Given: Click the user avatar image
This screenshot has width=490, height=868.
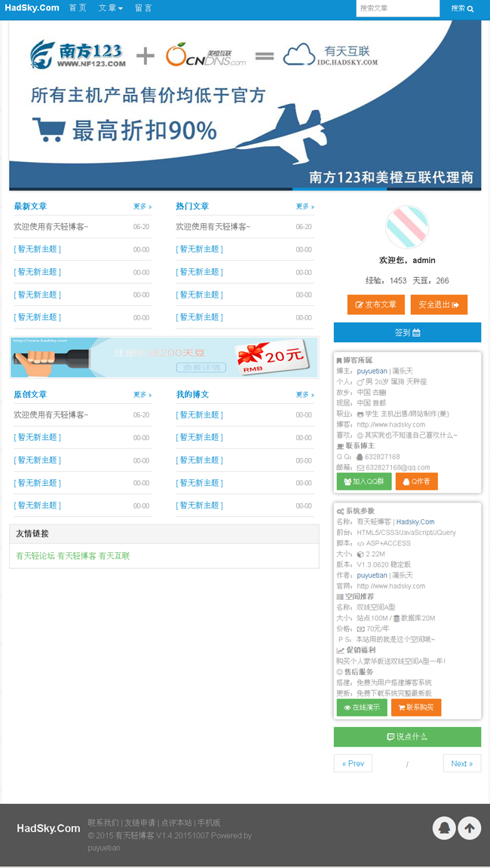Looking at the screenshot, I should pyautogui.click(x=407, y=227).
